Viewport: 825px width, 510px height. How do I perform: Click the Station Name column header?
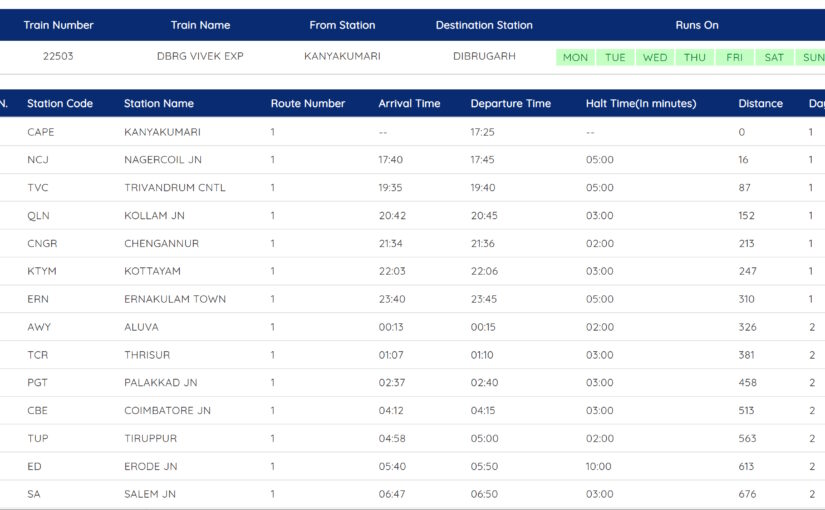pos(159,104)
